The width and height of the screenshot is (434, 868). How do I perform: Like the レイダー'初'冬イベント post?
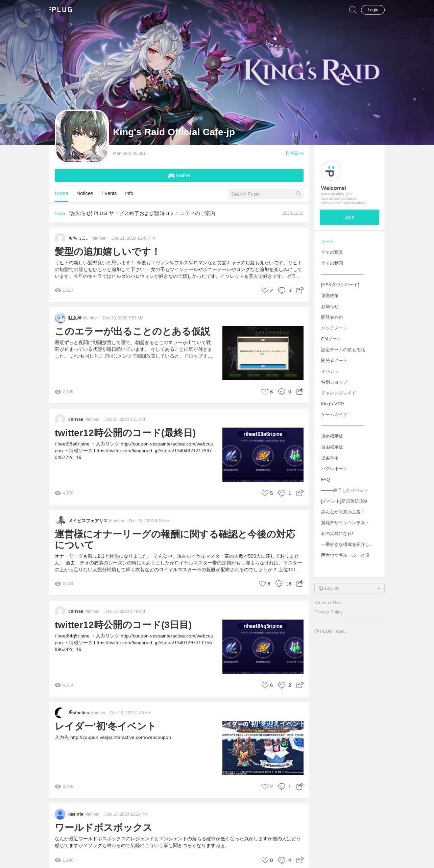tap(265, 787)
